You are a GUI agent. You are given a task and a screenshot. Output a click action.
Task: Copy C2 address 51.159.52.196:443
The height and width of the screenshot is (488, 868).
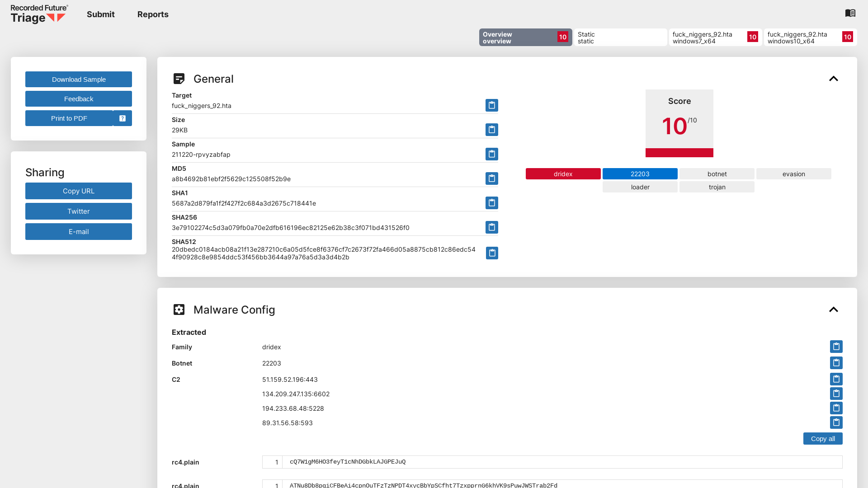[x=836, y=379]
